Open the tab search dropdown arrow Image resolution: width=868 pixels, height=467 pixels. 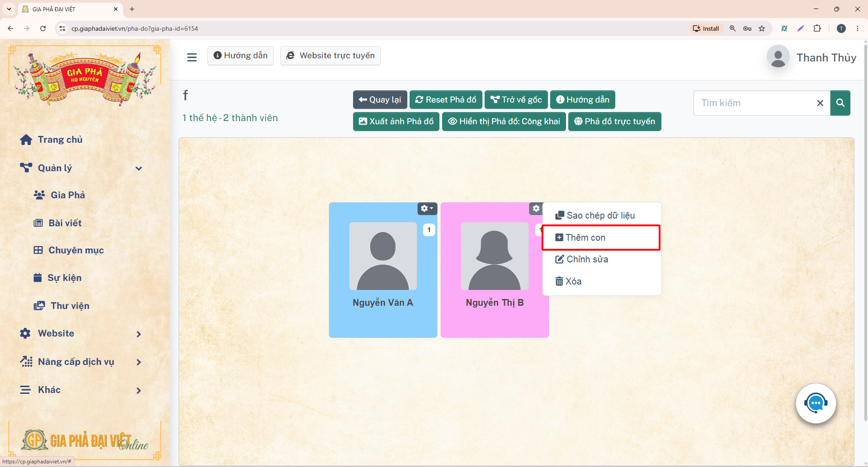pos(9,9)
